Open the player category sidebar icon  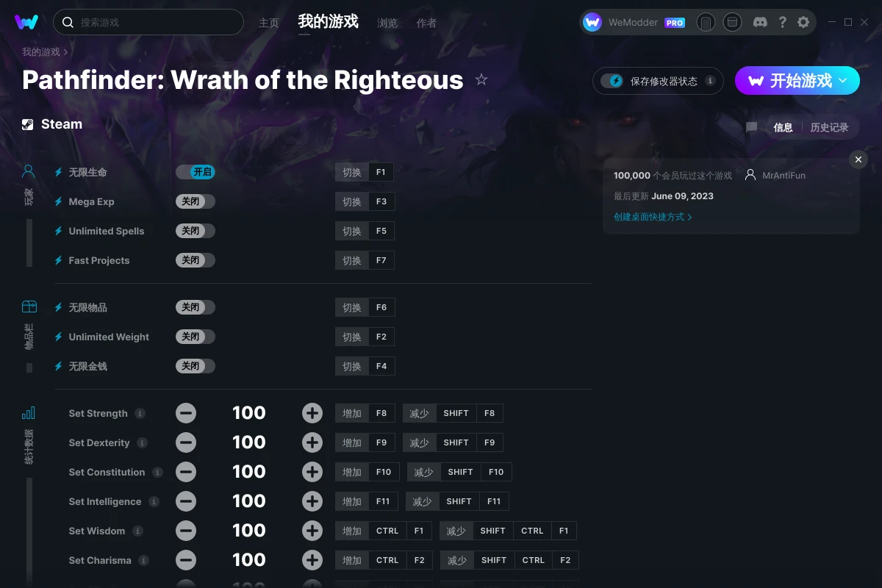tap(29, 172)
